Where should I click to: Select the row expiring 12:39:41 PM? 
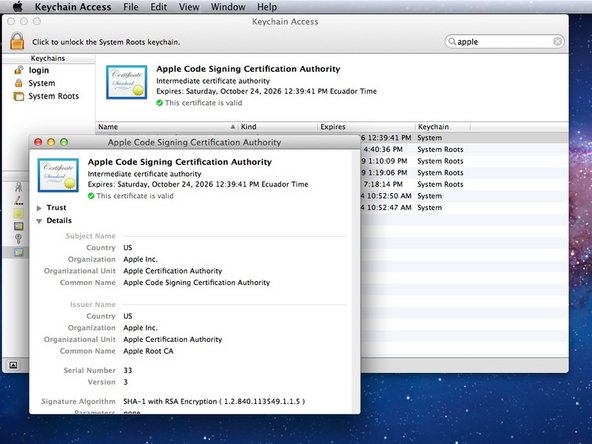(464, 138)
